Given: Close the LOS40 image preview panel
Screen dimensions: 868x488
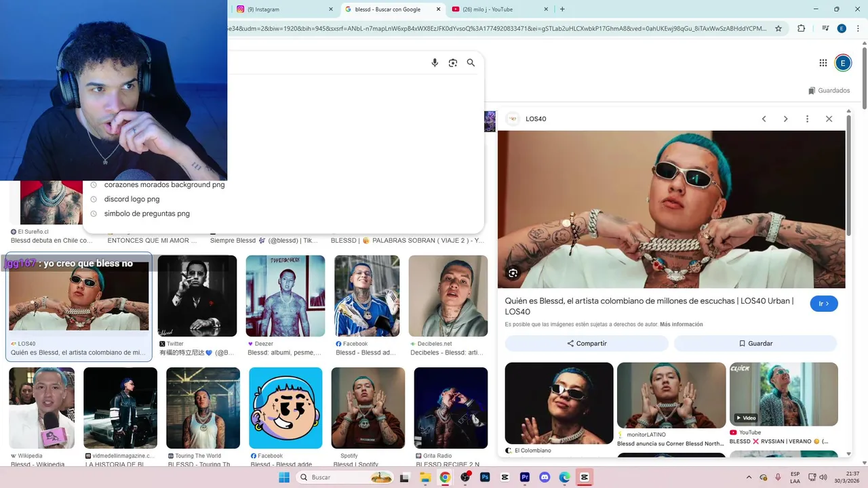Looking at the screenshot, I should (x=829, y=119).
